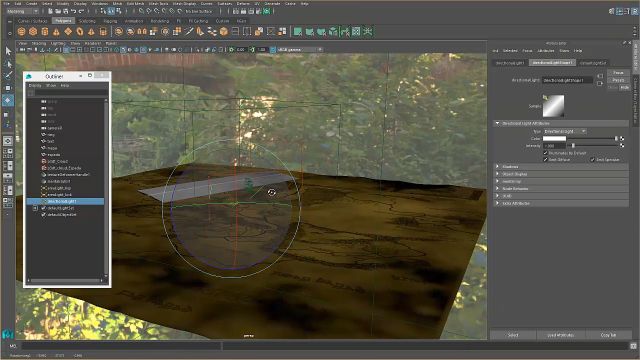Viewport: 640px width, 360px height.
Task: Pick the Select tool arrow in toolbox
Action: [8, 51]
